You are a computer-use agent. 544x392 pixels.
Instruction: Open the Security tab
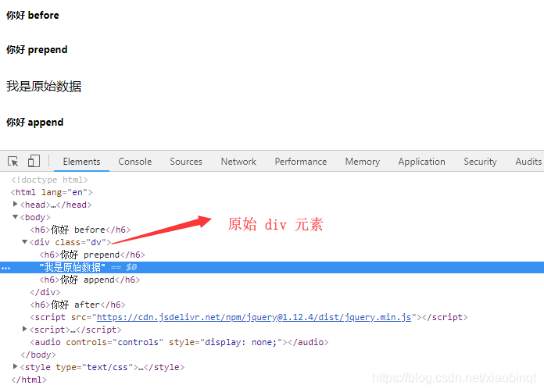click(480, 162)
